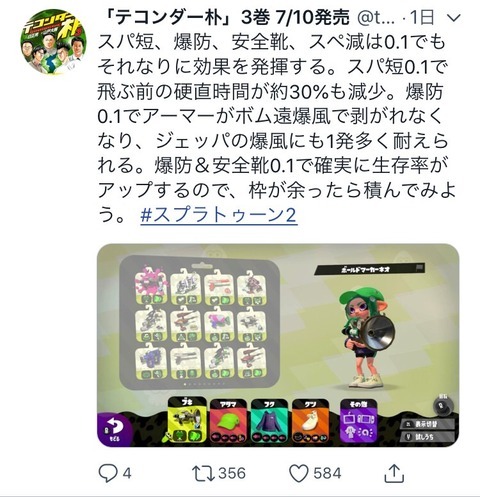
Task: Open the share upload icon
Action: (394, 473)
